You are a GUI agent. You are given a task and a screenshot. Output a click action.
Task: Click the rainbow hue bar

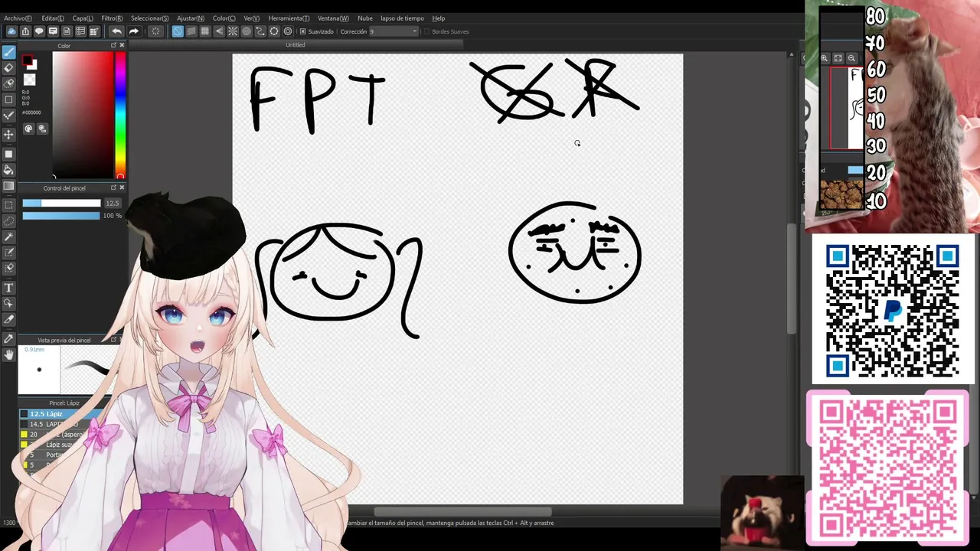pos(120,115)
